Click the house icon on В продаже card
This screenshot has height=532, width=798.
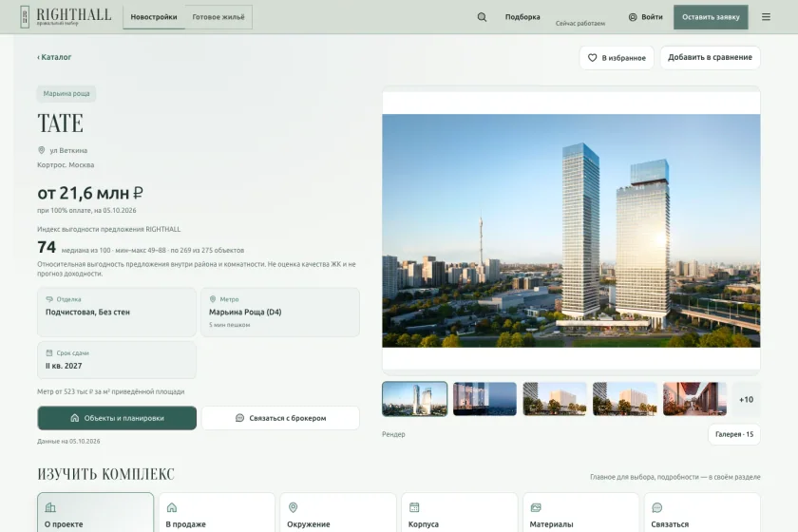coord(172,507)
